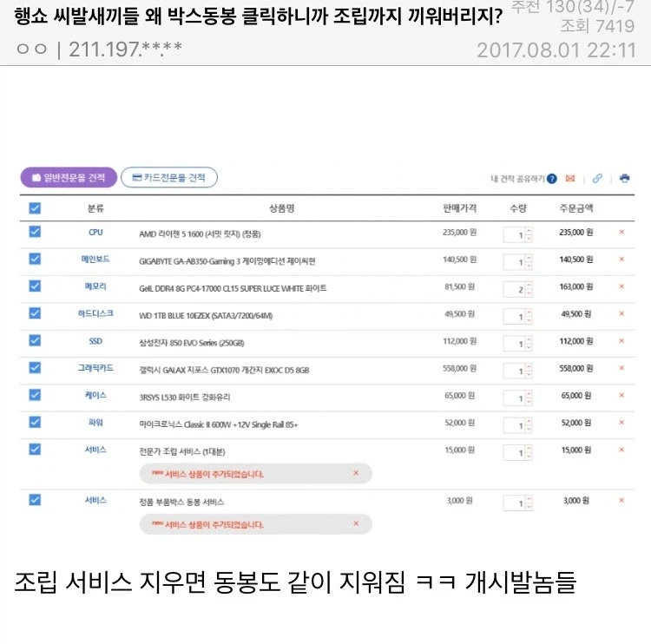Dismiss notification under 전문가 조립 서비스
Viewport: 651px width, 644px height.
(356, 473)
